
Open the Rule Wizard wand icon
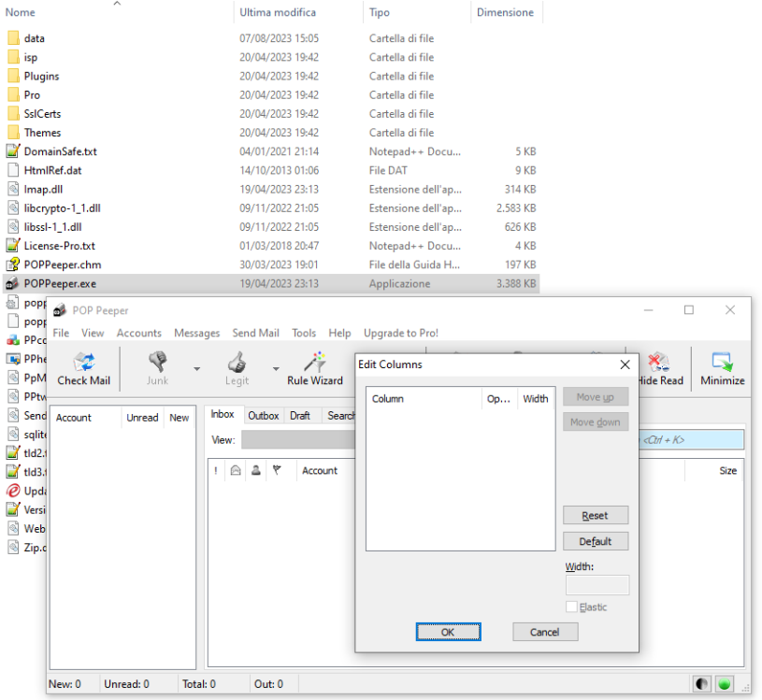[x=315, y=362]
